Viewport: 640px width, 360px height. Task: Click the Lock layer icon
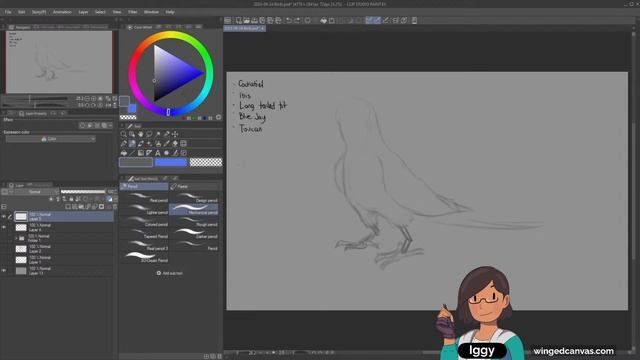[71, 199]
